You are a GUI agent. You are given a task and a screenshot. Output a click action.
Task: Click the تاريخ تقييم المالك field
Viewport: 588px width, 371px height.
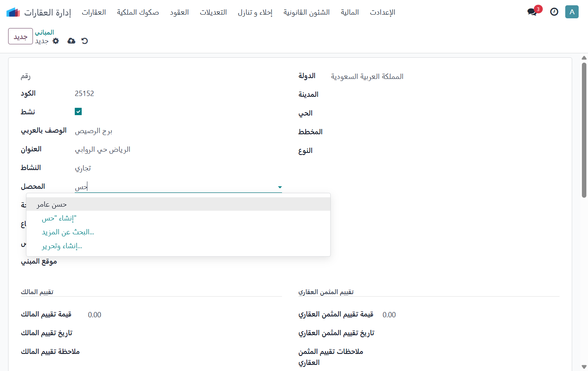(x=184, y=333)
